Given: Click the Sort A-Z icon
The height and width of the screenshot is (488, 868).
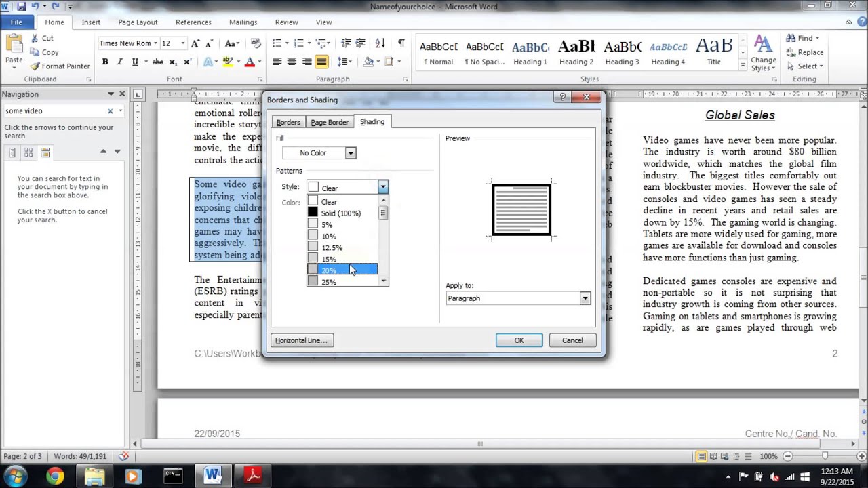Looking at the screenshot, I should coord(382,43).
